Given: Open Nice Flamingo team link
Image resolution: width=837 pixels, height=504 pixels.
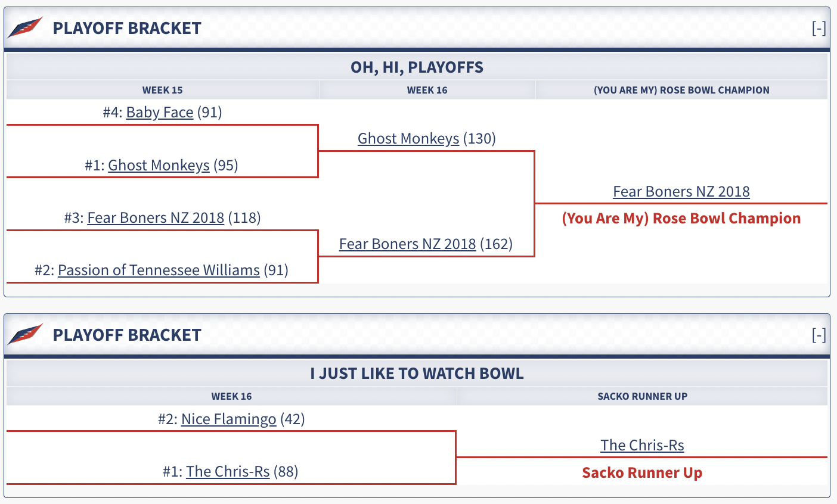Looking at the screenshot, I should [x=229, y=419].
